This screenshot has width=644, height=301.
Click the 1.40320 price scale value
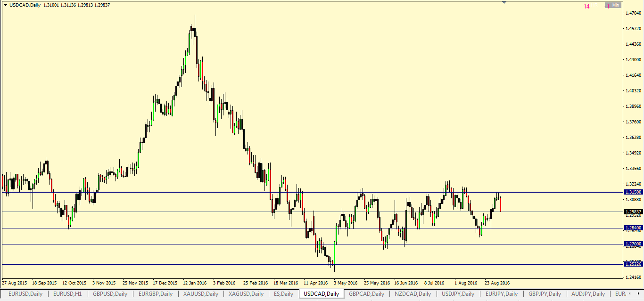633,91
